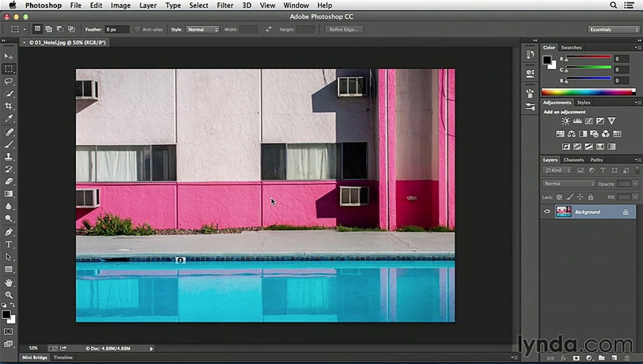Switch to the Channels tab
The width and height of the screenshot is (643, 364).
coord(573,160)
